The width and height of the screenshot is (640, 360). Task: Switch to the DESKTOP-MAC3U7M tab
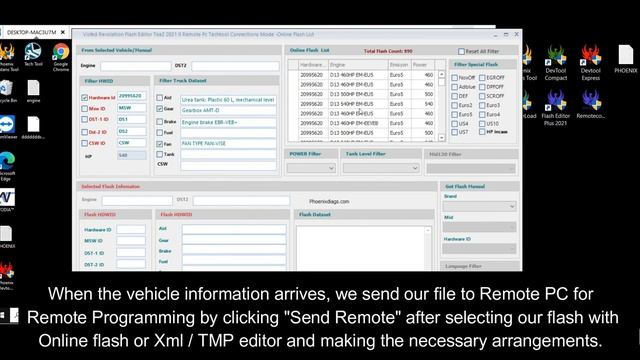point(31,32)
